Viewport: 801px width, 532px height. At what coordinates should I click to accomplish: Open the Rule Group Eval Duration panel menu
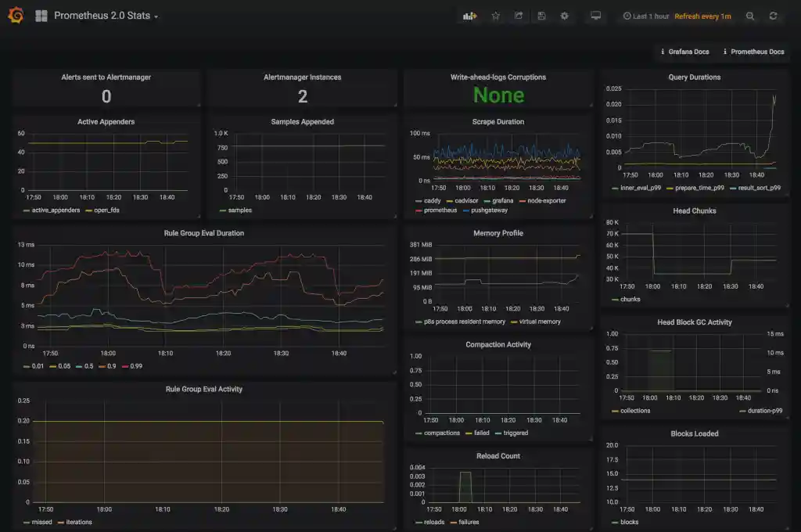(203, 233)
